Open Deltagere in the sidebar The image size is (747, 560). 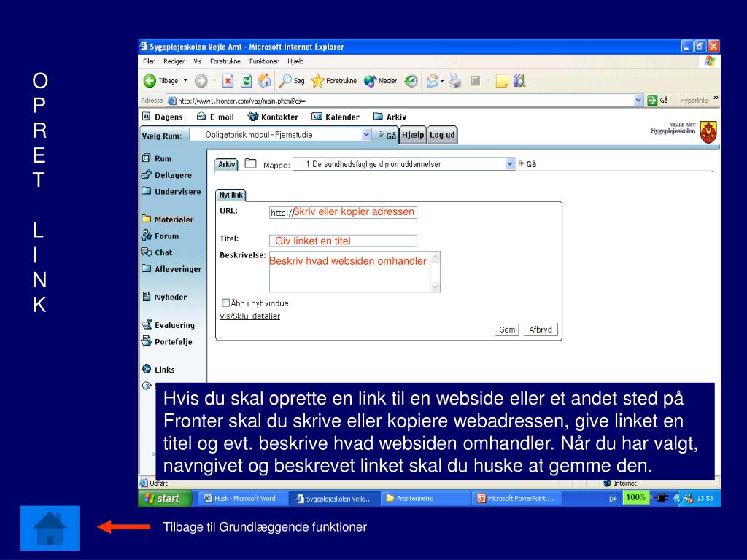click(x=167, y=175)
